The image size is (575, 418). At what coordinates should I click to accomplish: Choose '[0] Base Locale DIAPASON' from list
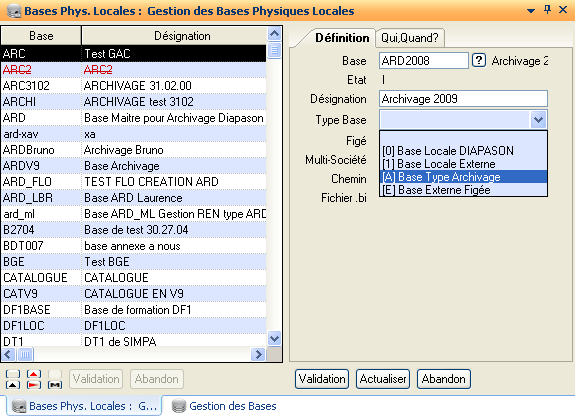click(x=464, y=151)
